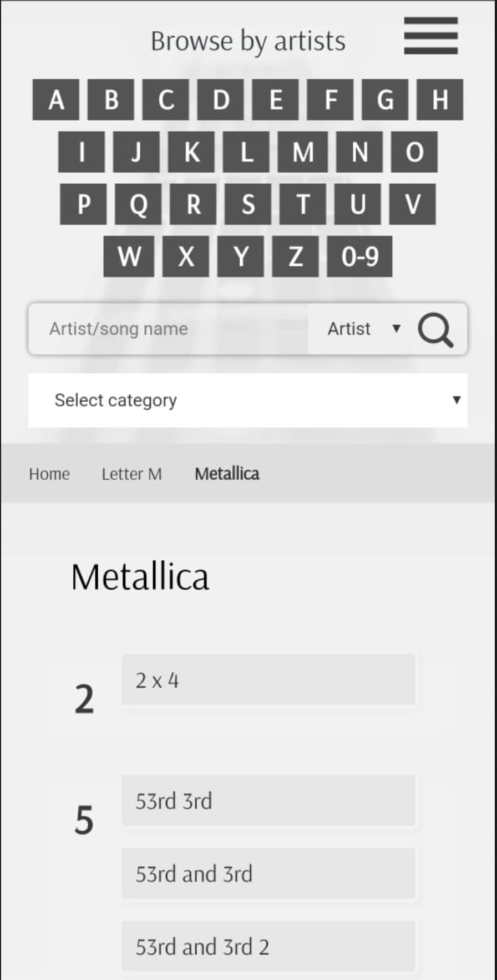Viewport: 497px width, 980px height.
Task: Open the 53rd and 3rd 2 entry
Action: [x=268, y=946]
